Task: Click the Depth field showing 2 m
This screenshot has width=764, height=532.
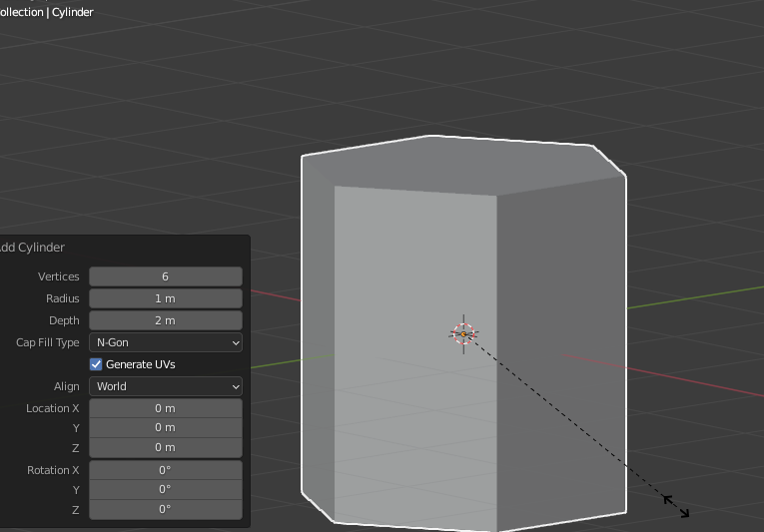Action: pos(165,320)
